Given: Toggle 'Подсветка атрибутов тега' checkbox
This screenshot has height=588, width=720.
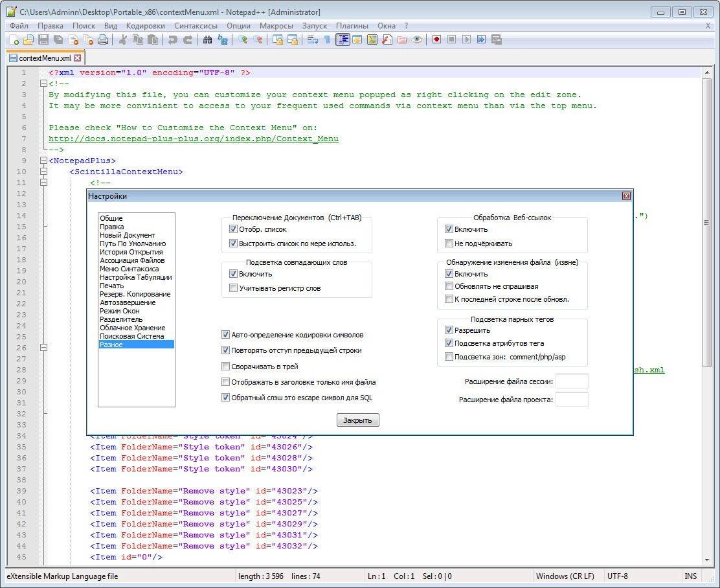Looking at the screenshot, I should click(x=449, y=343).
